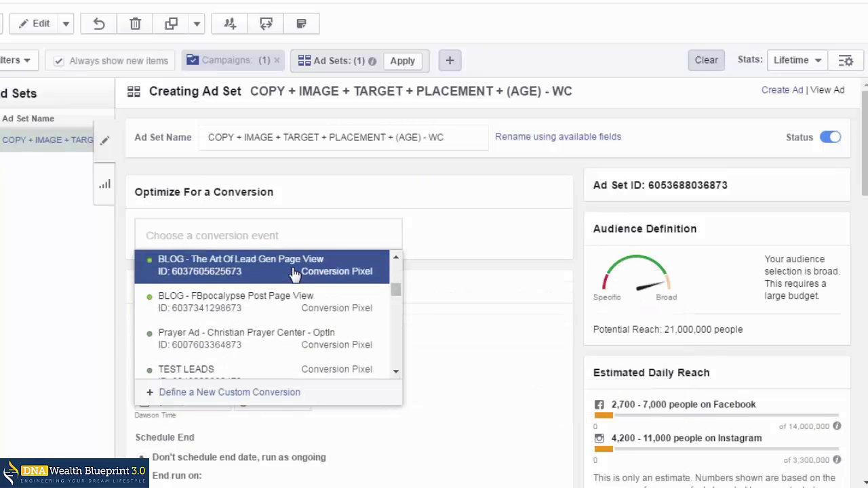Open the bar chart icon in side panel
868x488 pixels.
[104, 184]
